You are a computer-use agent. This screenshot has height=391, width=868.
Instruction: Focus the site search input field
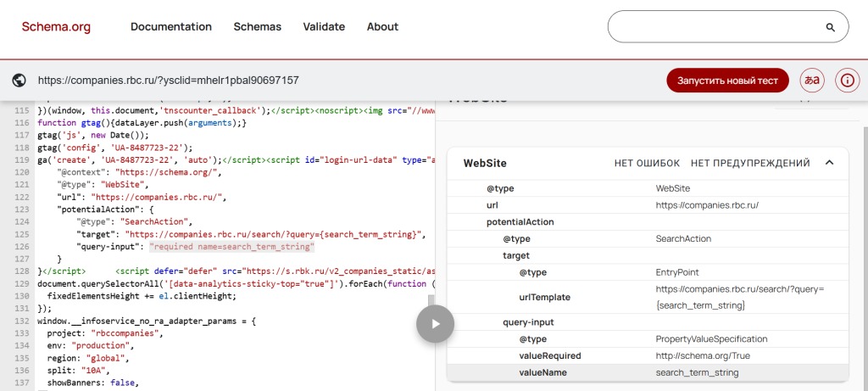[728, 26]
